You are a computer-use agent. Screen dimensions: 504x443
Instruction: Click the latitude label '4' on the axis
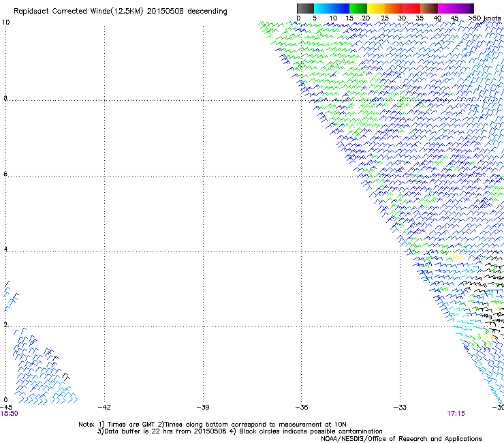[x=5, y=249]
